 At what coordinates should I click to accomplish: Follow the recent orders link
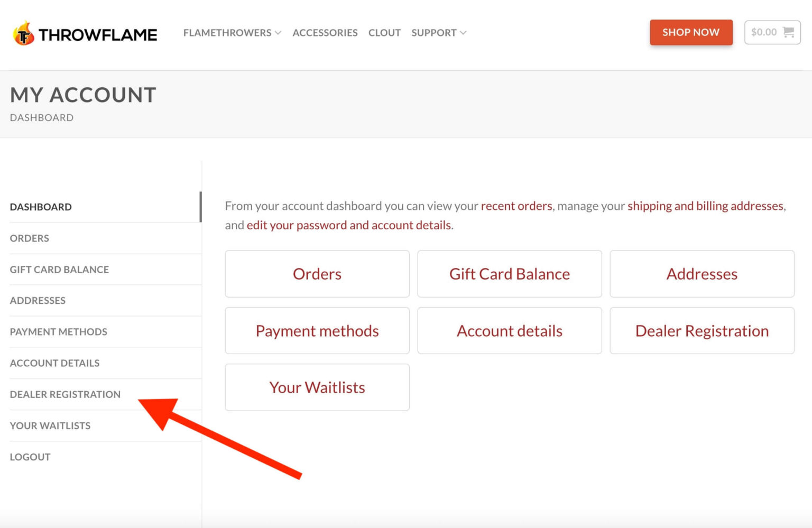point(516,206)
